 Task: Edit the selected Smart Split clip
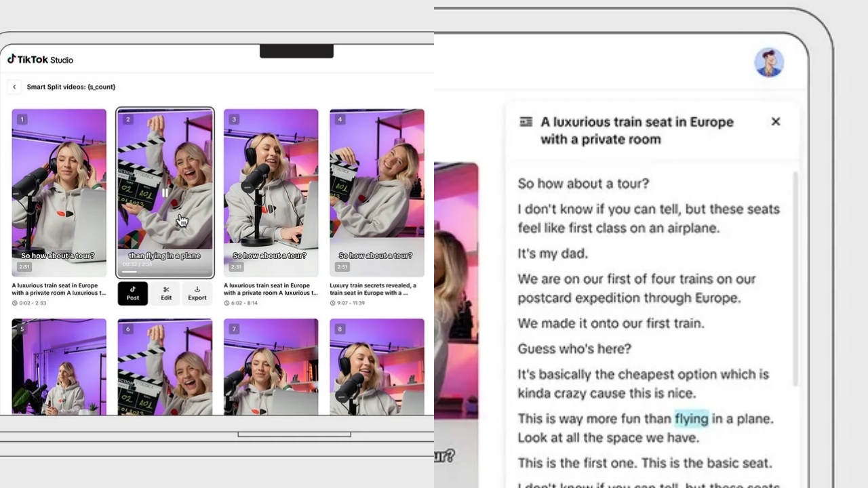point(165,293)
